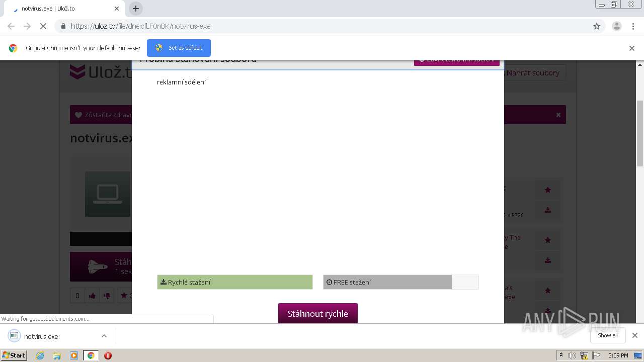The width and height of the screenshot is (644, 362).
Task: Click Stáhnout rychle button
Action: (318, 313)
